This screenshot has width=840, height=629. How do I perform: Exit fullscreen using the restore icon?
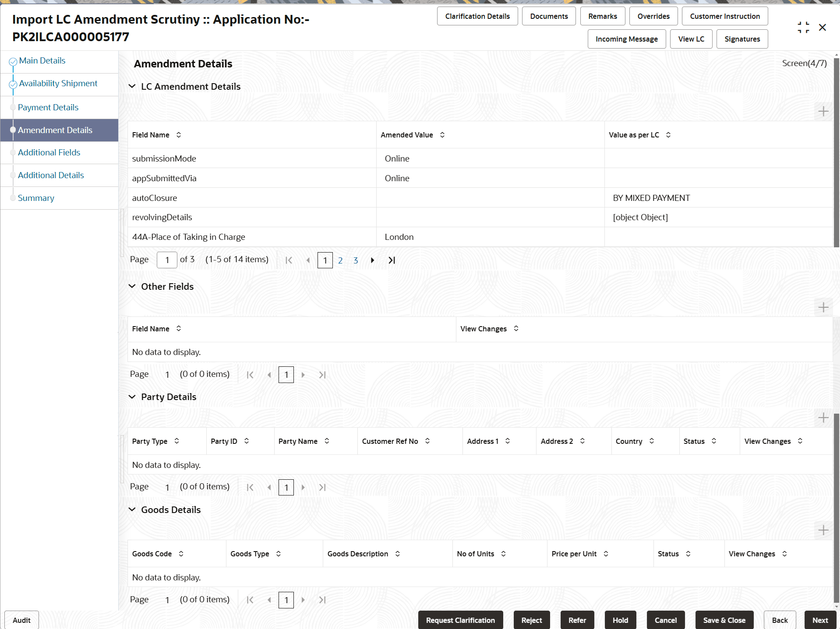point(803,27)
